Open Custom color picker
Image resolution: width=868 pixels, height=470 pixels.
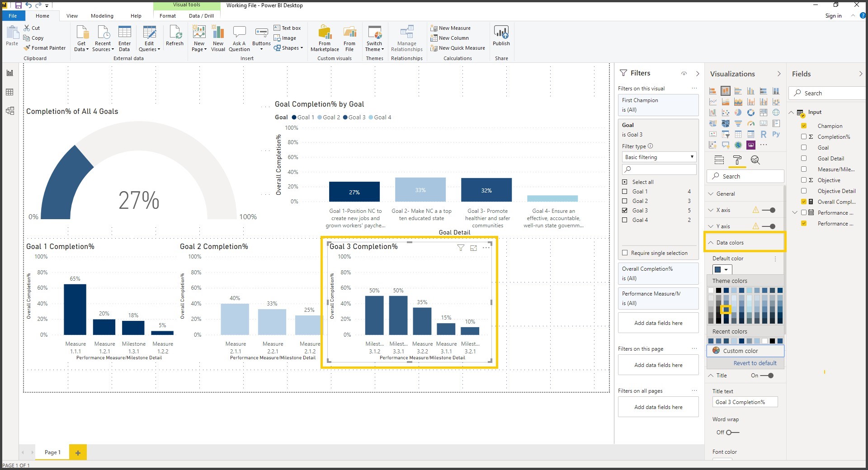[745, 351]
